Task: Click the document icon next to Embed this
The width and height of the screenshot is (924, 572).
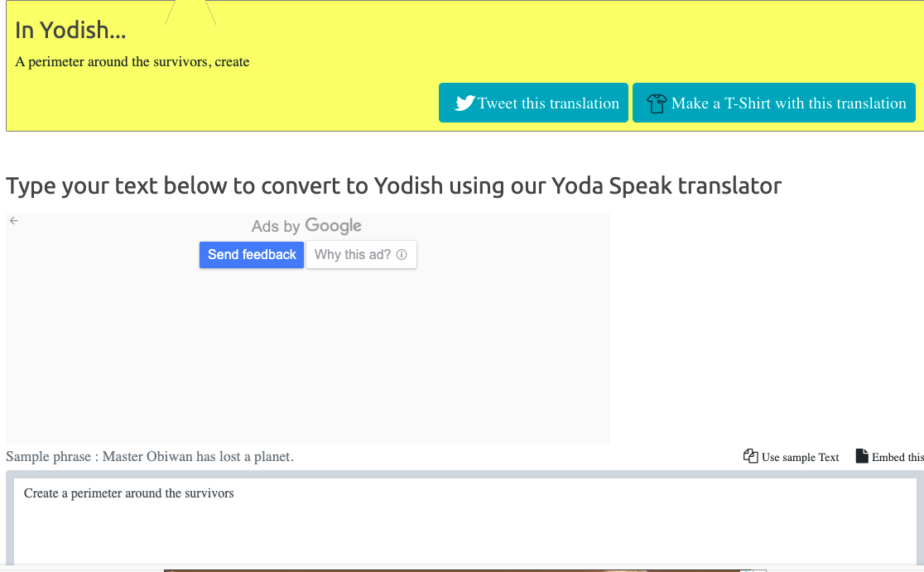Action: [861, 456]
